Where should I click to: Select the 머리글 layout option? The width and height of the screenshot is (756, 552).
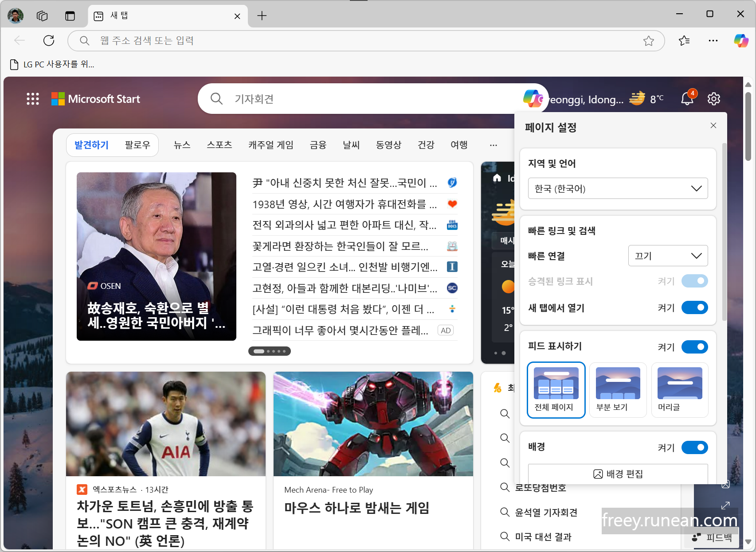[680, 390]
